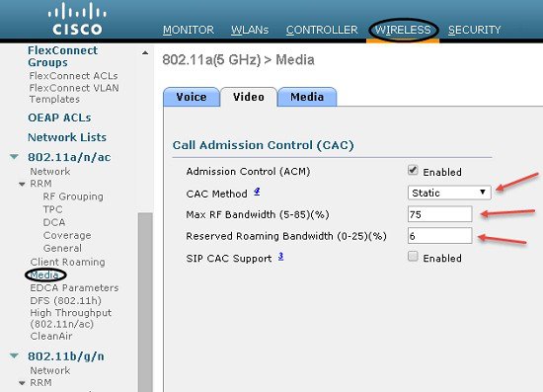Viewport: 543px width, 392px height.
Task: Open OEAP ACLs in sidebar
Action: (59, 118)
